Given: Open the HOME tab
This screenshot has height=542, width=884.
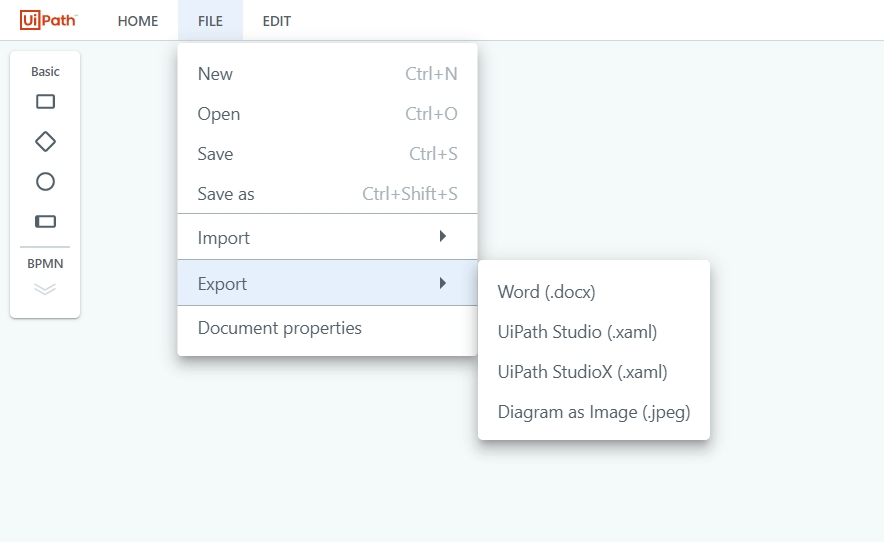Looking at the screenshot, I should tap(138, 21).
